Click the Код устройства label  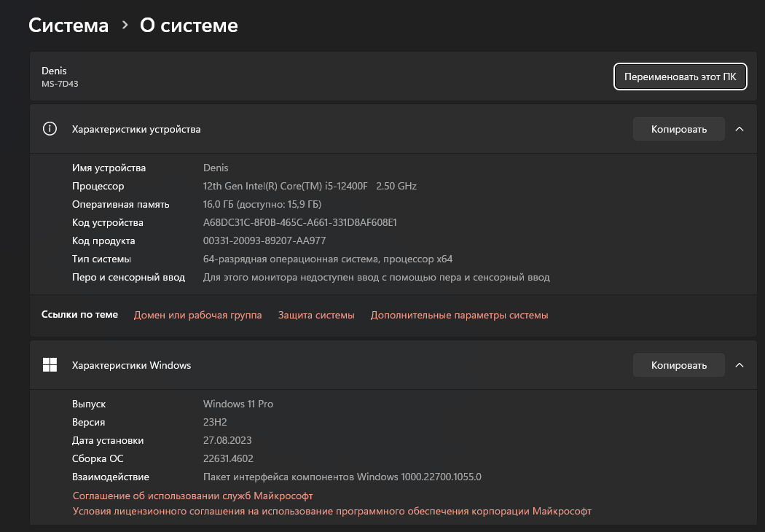pos(108,222)
